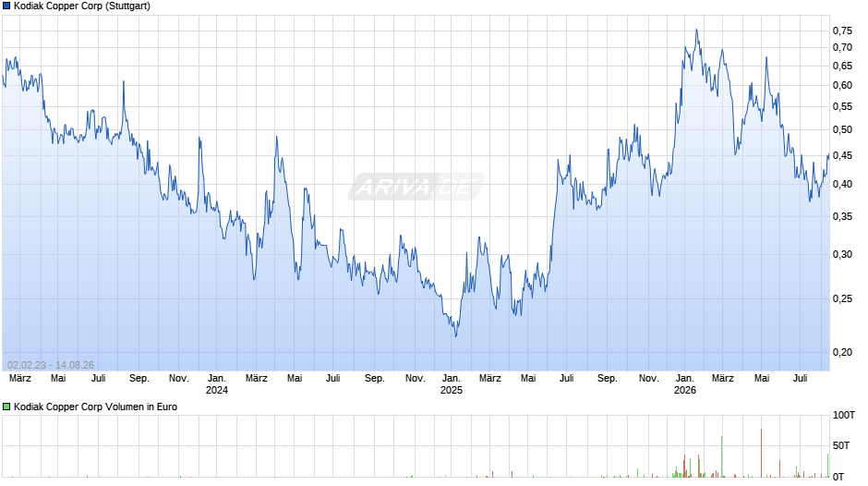Screen dimensions: 868x486
Task: Click the 0,70 price axis label
Action: coord(842,48)
